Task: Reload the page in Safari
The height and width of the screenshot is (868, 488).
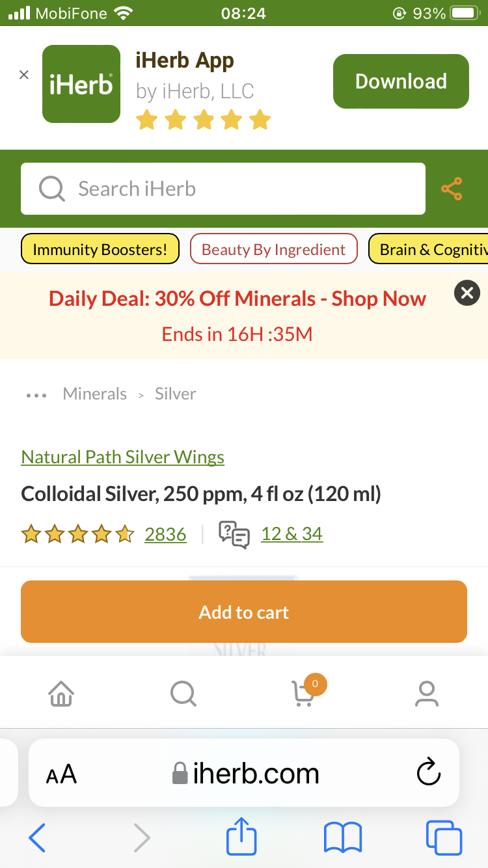Action: pyautogui.click(x=428, y=773)
